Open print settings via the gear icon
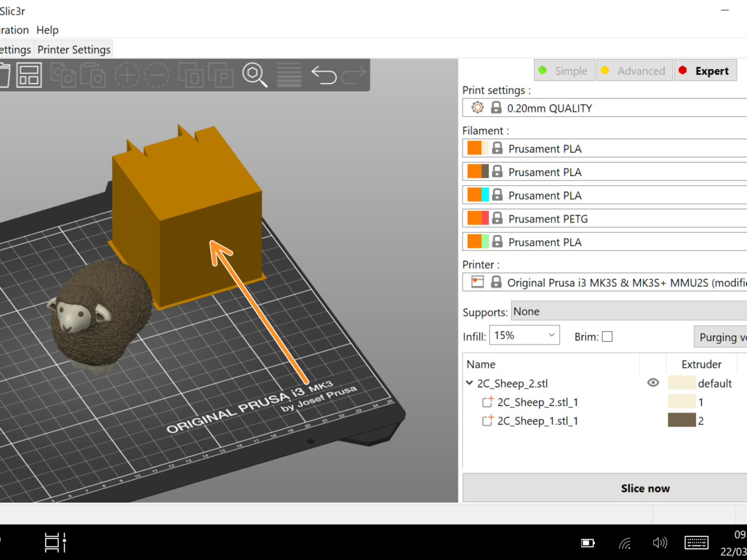Viewport: 747px width, 560px height. pos(477,108)
